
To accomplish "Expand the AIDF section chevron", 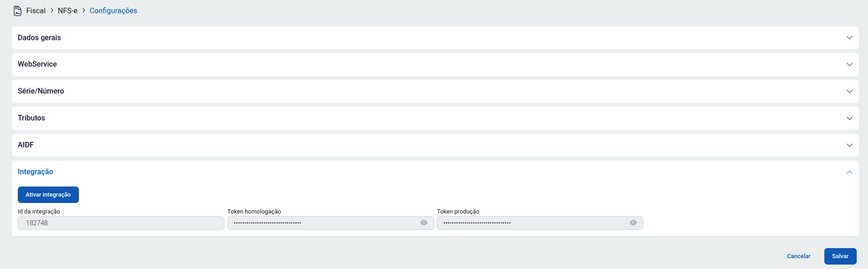I will (x=849, y=145).
